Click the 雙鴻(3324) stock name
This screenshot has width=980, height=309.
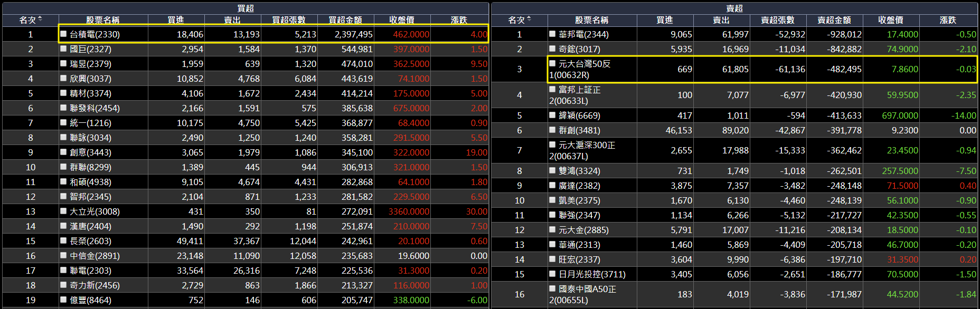click(579, 171)
